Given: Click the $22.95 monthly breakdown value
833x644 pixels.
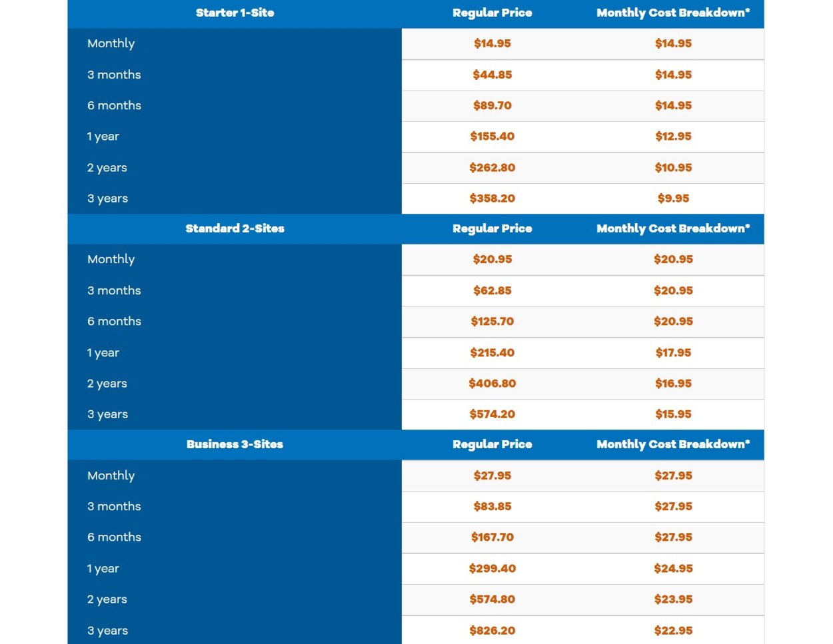Looking at the screenshot, I should pos(673,631).
